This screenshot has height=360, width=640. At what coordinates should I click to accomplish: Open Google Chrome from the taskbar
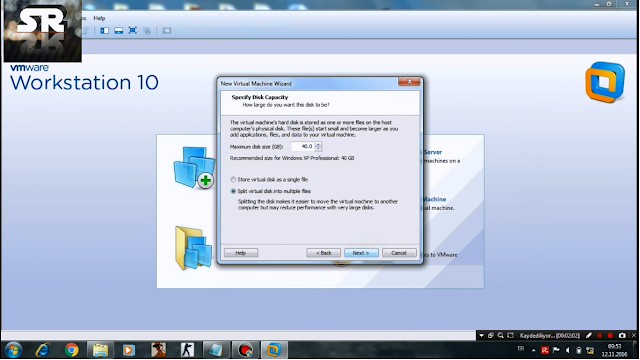(x=71, y=350)
